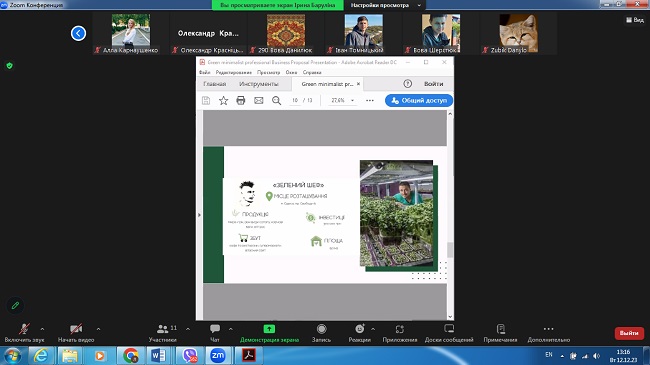Open the Windows Start button
The width and height of the screenshot is (650, 365).
[12, 356]
